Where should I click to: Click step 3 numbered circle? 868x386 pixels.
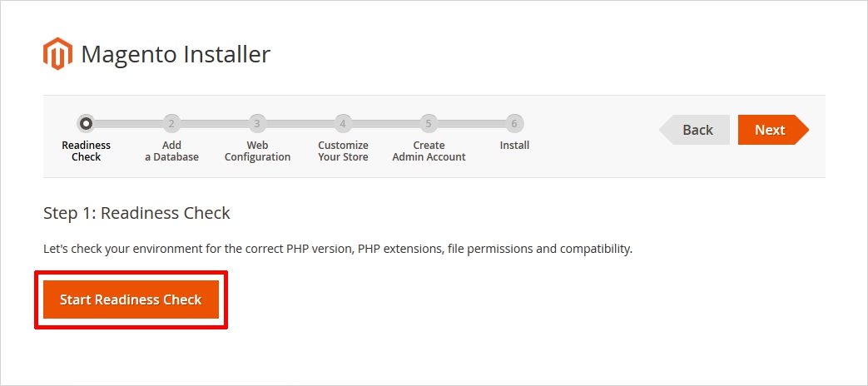pos(257,124)
